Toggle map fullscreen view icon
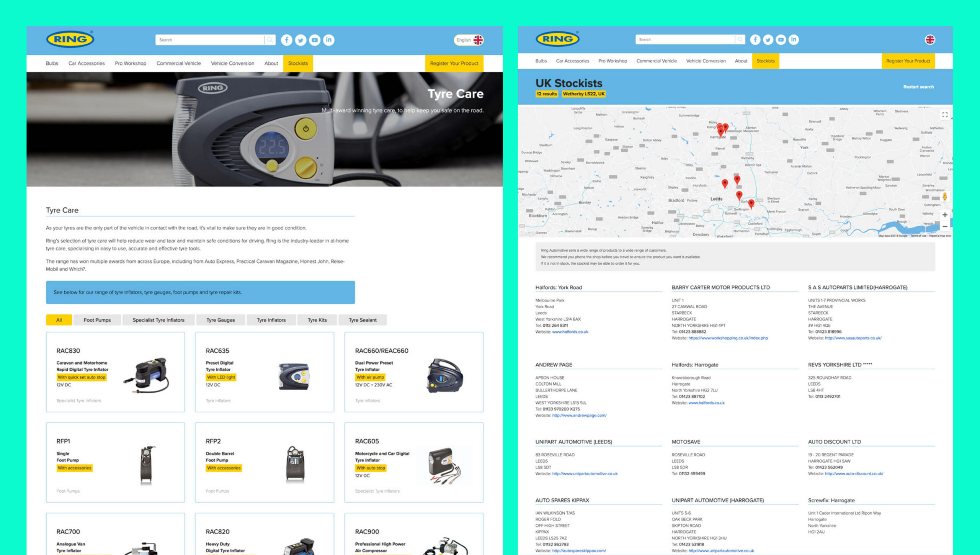This screenshot has height=555, width=980. coord(944,115)
